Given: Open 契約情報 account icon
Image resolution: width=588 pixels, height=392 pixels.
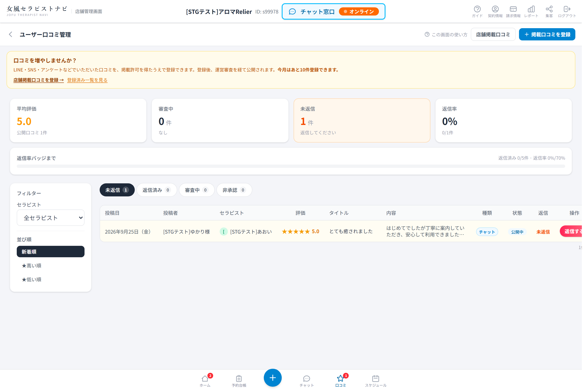Looking at the screenshot, I should (x=500, y=11).
